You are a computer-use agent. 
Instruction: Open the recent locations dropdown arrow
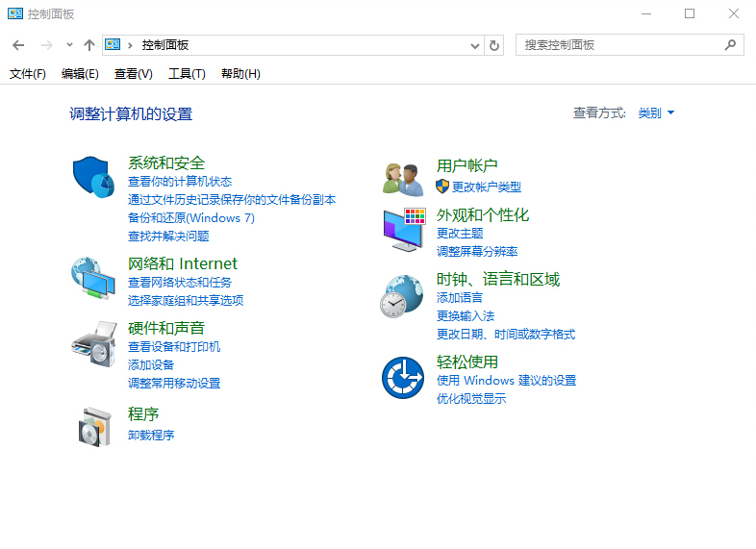point(69,45)
